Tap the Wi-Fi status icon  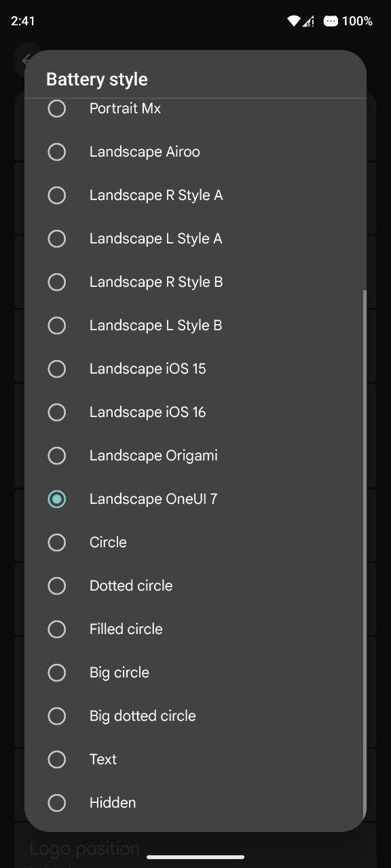[293, 21]
